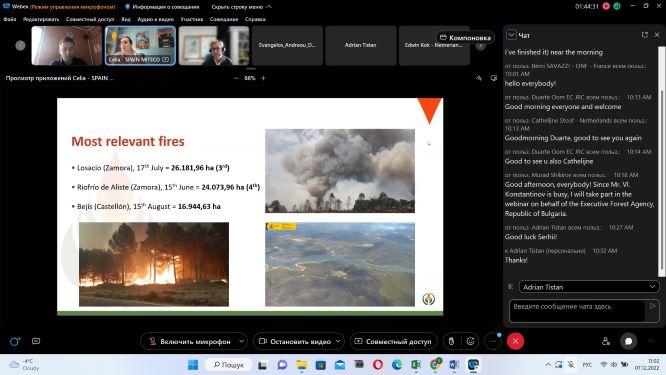The image size is (666, 375).
Task: Click the chat panel scrollbar
Action: coord(661,183)
